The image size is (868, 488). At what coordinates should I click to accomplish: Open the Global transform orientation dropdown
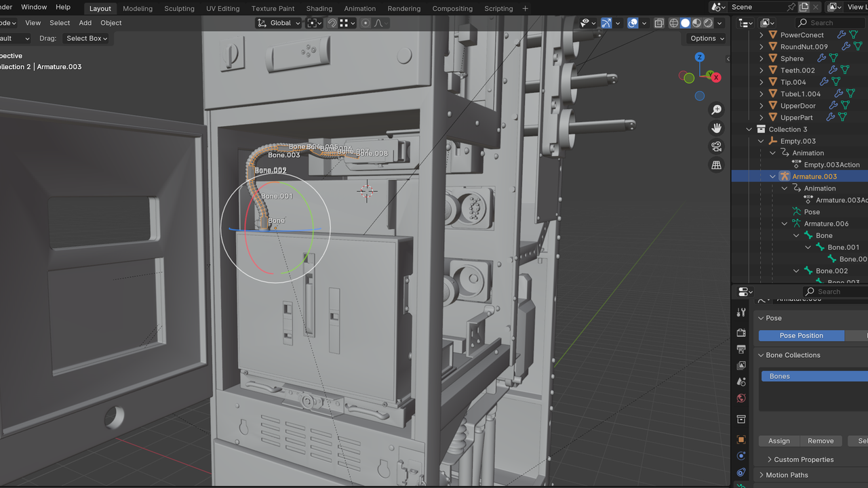point(278,22)
